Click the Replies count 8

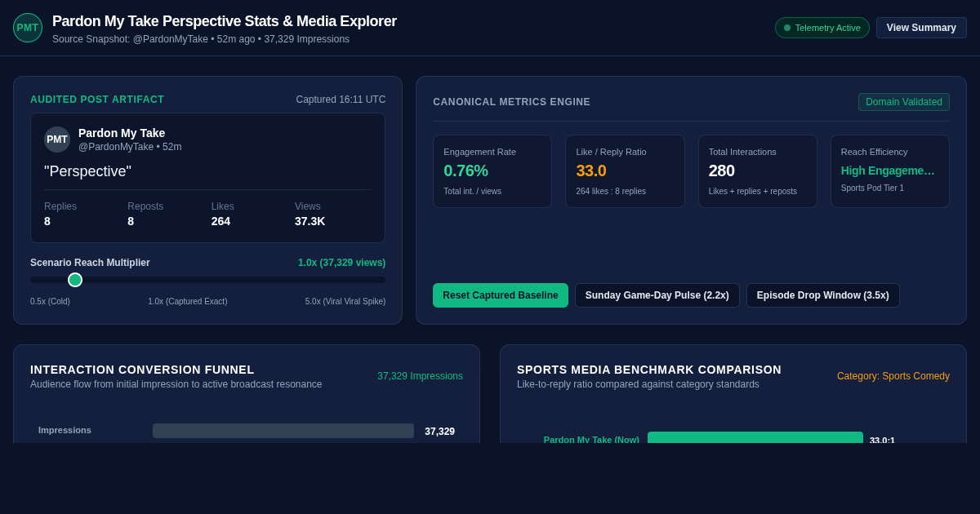tap(47, 221)
